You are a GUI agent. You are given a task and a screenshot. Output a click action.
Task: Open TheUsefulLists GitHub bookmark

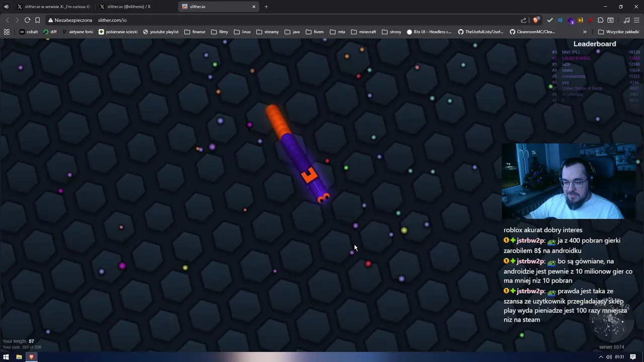click(x=480, y=32)
